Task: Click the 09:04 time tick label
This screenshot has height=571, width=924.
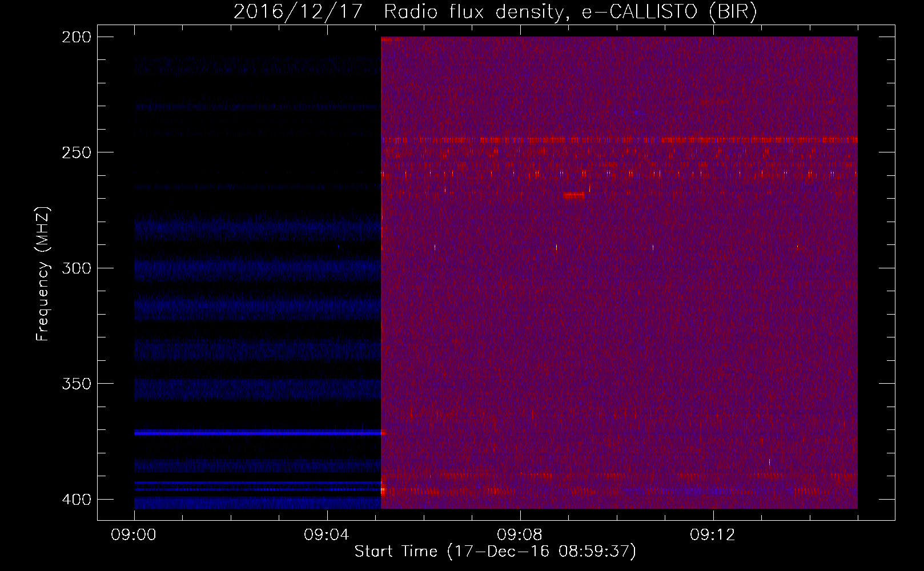Action: [327, 534]
